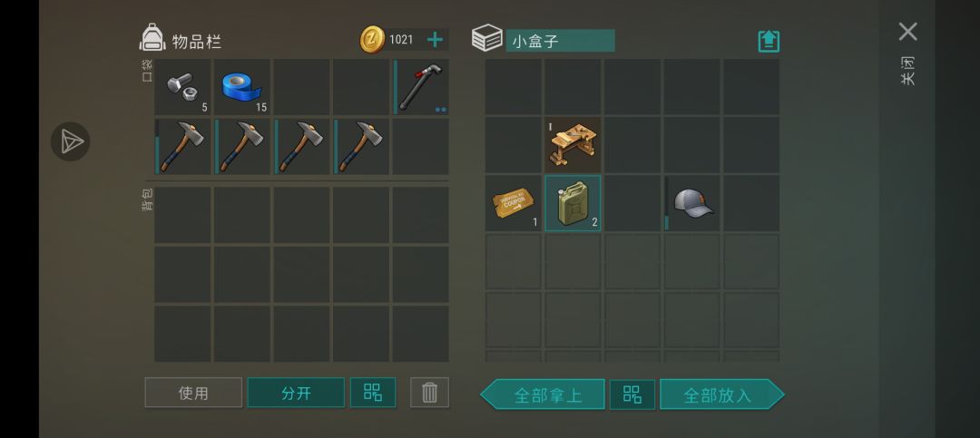Pick the crowbar in the pocket row
980x438 pixels.
coord(421,87)
